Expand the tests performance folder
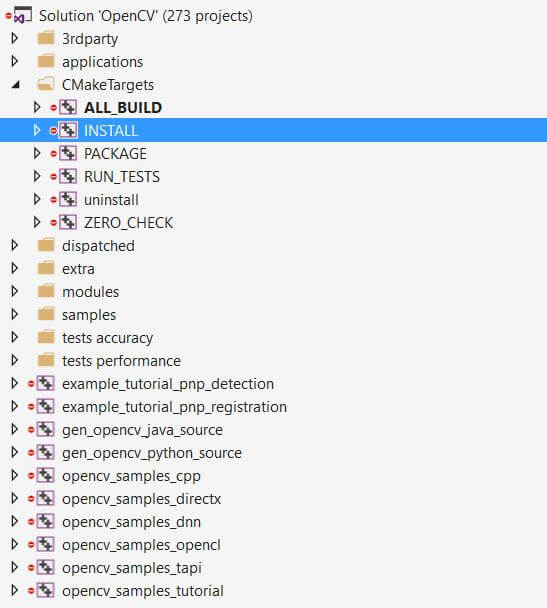Screen dimensions: 547x608 (15, 361)
